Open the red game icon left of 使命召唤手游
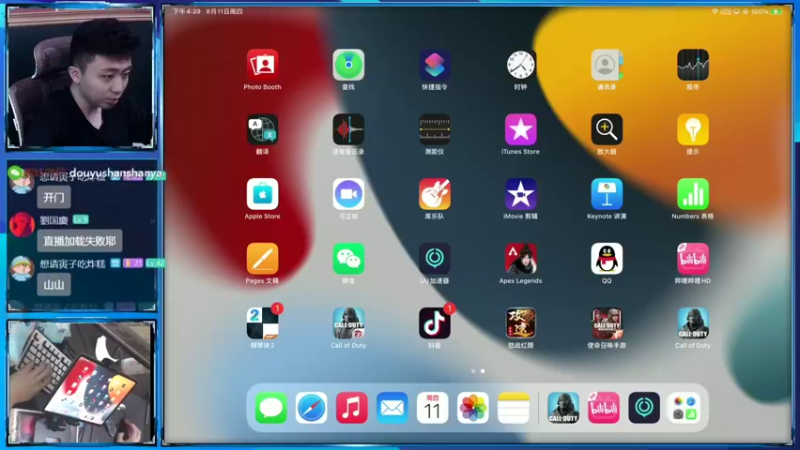Image resolution: width=800 pixels, height=450 pixels. coord(520,323)
